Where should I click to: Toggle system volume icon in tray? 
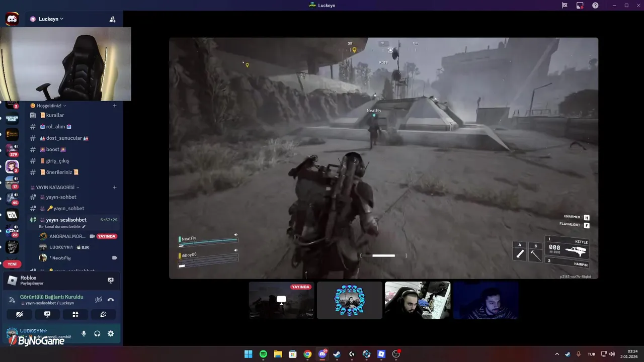pyautogui.click(x=612, y=354)
